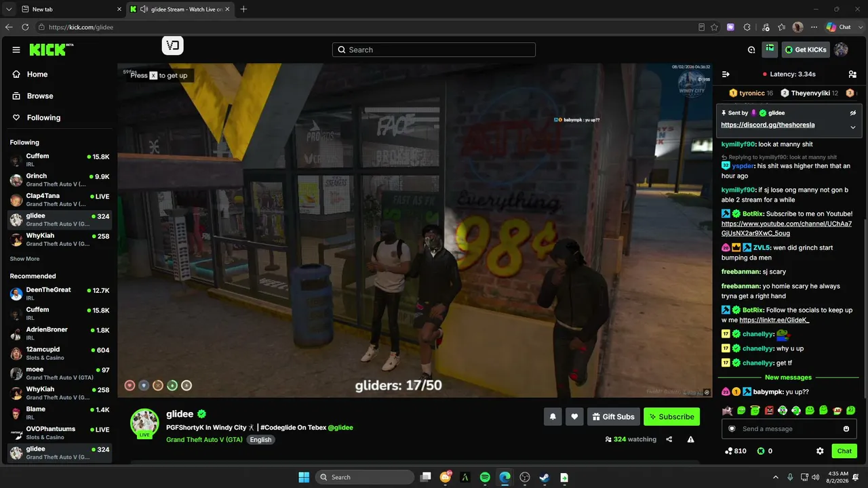Open Grand Theft Auto V (GTA) category link
The image size is (868, 488).
(x=204, y=440)
